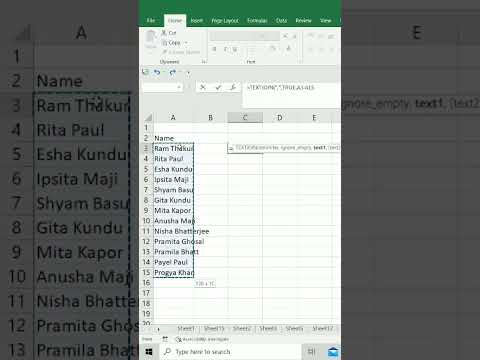Screen dimensions: 480x360
Task: Toggle Italic formatting
Action: click(225, 49)
